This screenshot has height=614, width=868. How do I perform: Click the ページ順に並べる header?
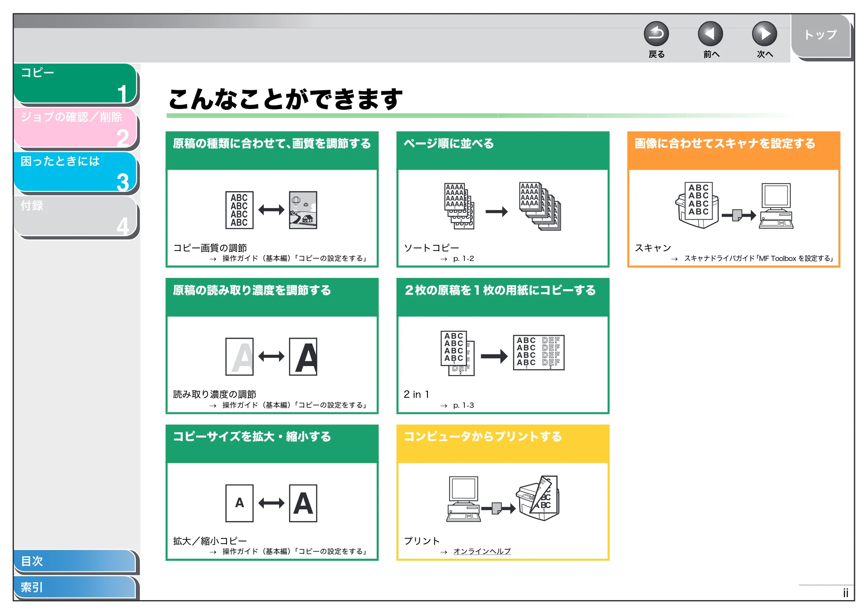point(503,150)
